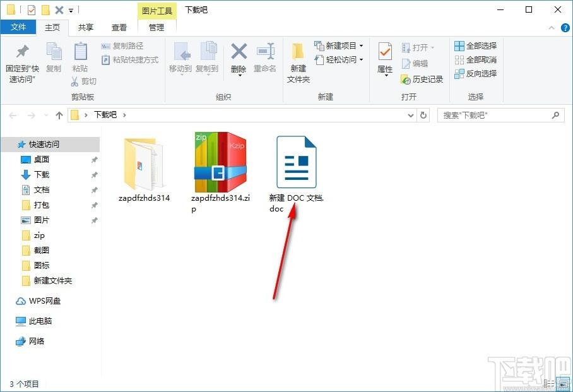Click the search magnifier icon
The width and height of the screenshot is (573, 392).
click(x=555, y=116)
